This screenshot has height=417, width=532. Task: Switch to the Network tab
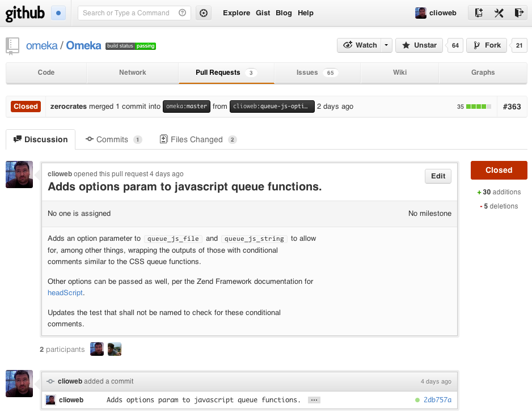133,73
